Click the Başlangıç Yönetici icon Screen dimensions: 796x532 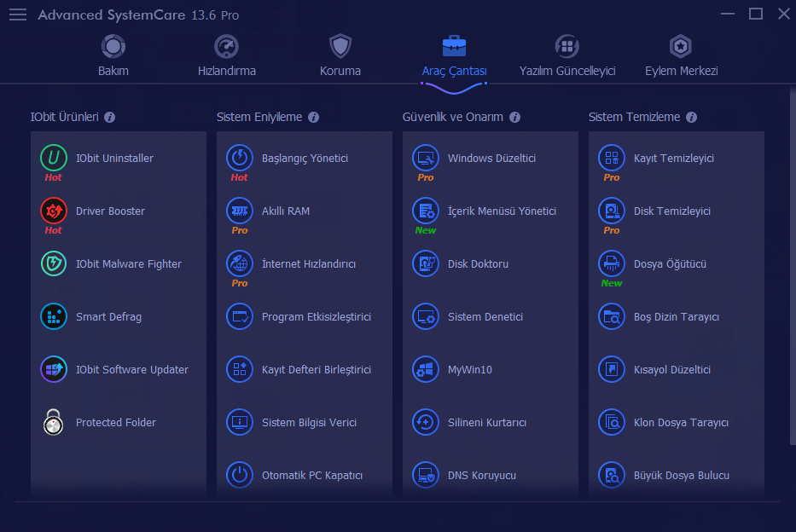point(240,158)
